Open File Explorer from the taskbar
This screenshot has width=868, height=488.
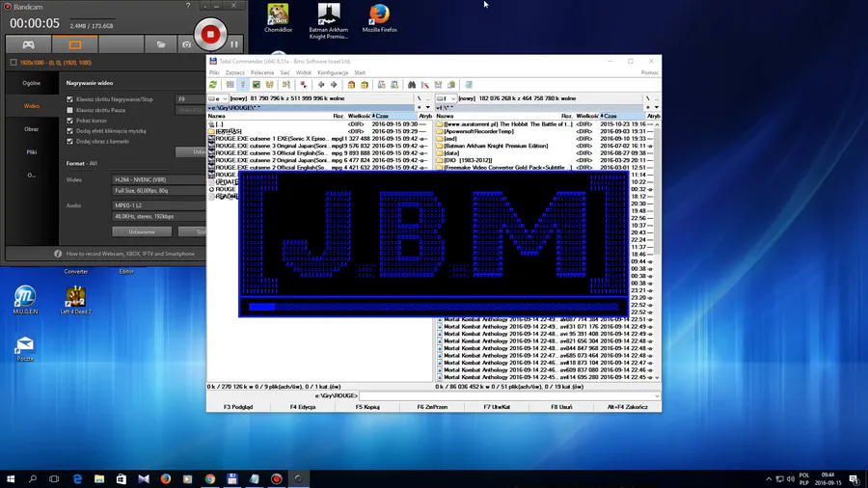point(99,478)
